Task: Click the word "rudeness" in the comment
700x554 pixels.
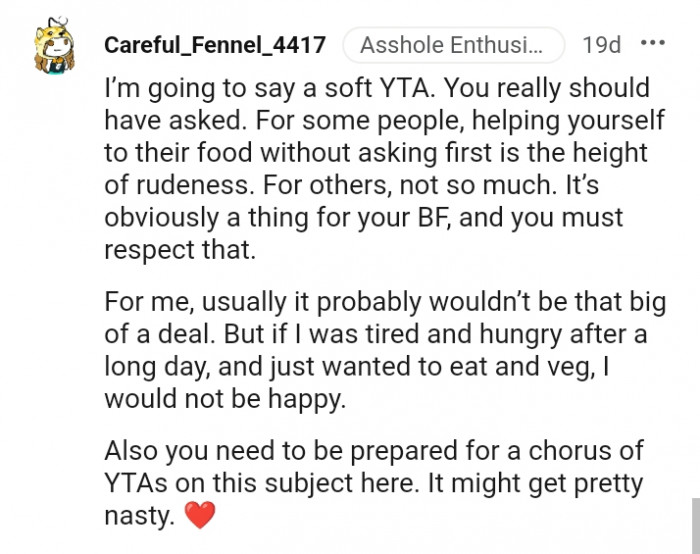Action: (200, 186)
